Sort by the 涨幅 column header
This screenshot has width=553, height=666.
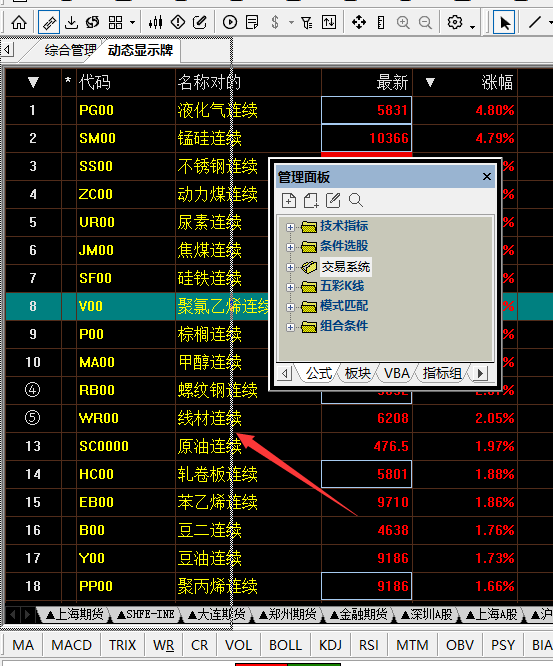click(x=497, y=82)
